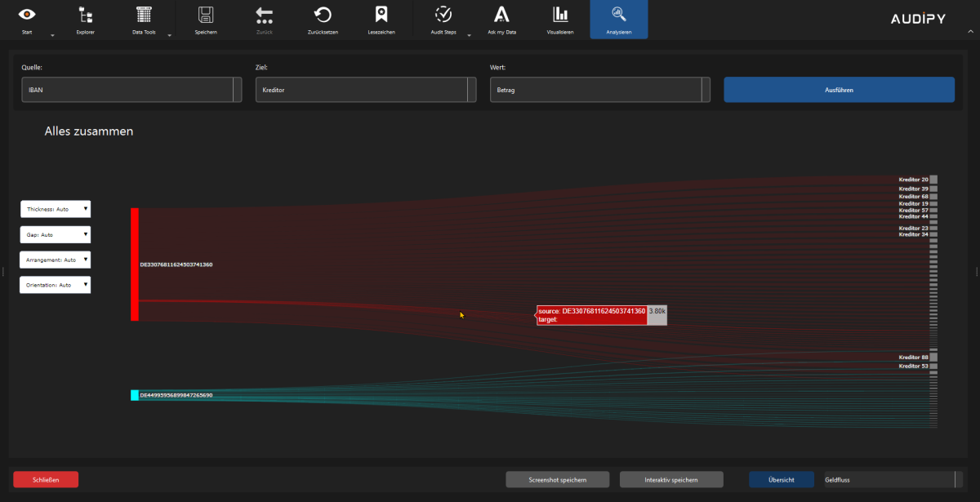Image resolution: width=980 pixels, height=502 pixels.
Task: Expand the Start menu dropdown arrow
Action: coord(52,36)
